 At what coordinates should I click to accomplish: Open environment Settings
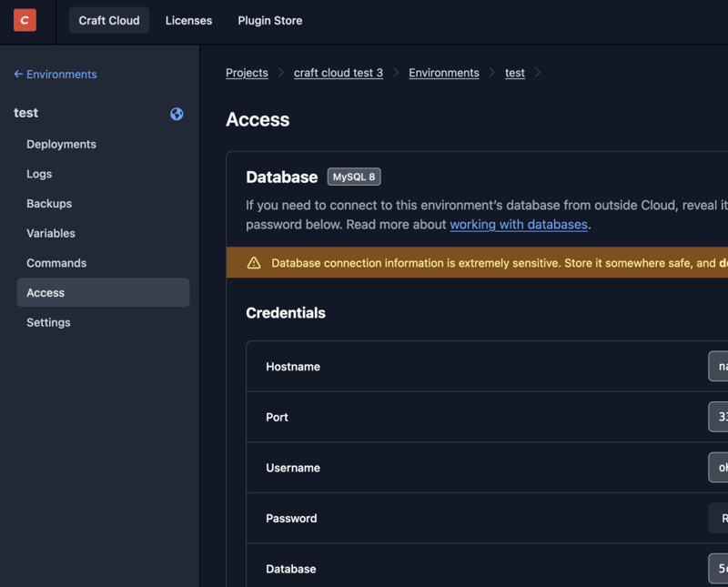coord(48,323)
